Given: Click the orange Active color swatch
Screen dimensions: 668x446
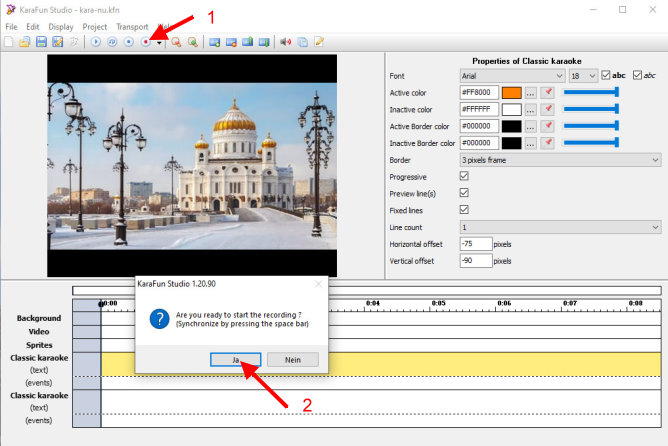Looking at the screenshot, I should [511, 92].
